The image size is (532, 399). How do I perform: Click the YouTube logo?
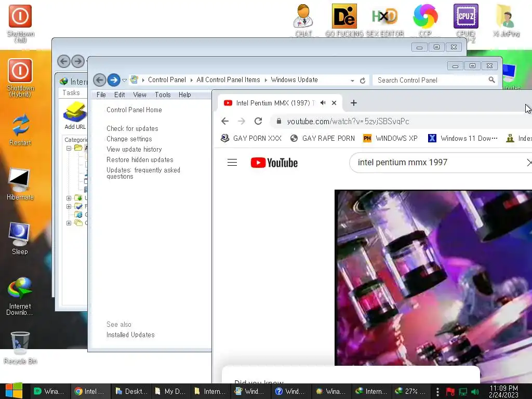274,163
